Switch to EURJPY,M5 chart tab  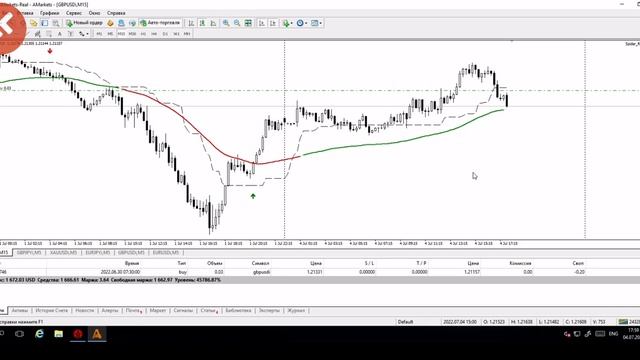98,253
